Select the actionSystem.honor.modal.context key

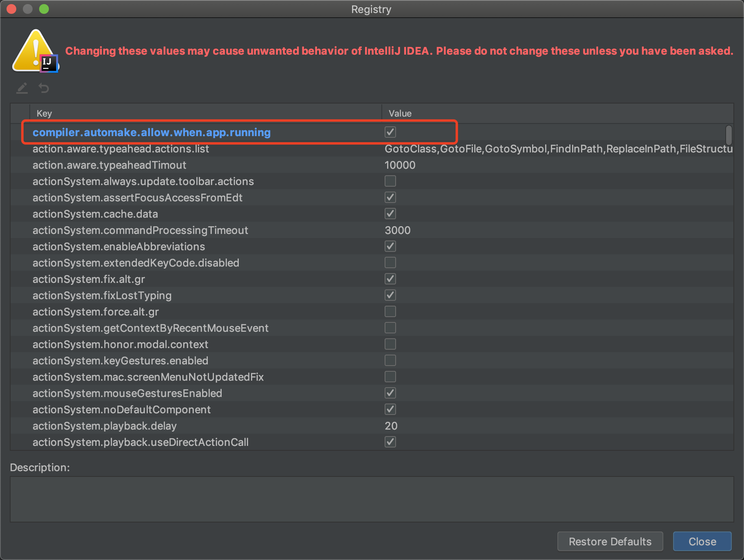(120, 344)
